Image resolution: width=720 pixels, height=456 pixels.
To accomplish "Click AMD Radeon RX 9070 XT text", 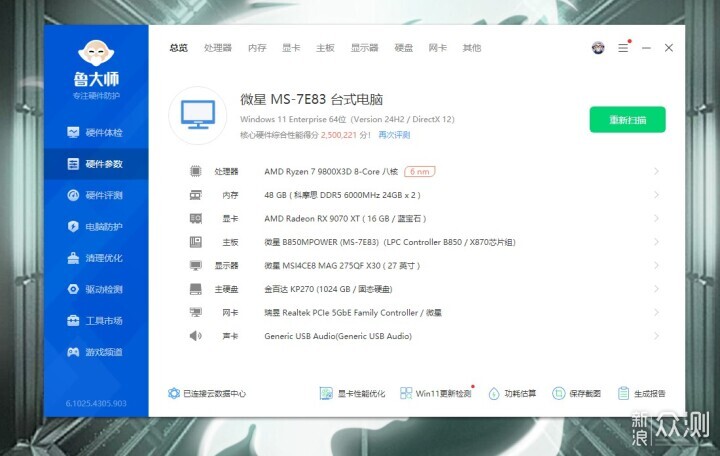I will coord(345,219).
